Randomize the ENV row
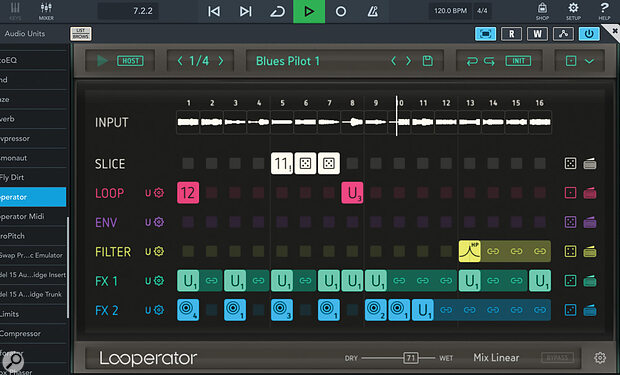620x375 pixels. click(x=570, y=222)
